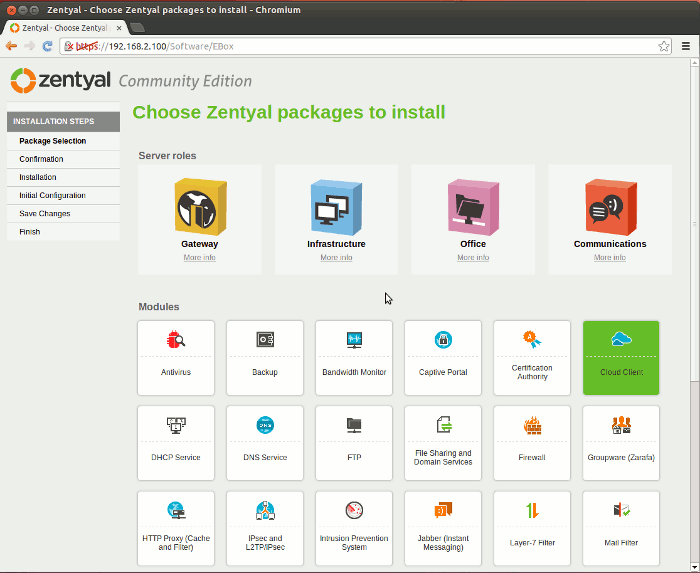Click the Groupware (Zarafa) people icon
The image size is (700, 573).
621,425
